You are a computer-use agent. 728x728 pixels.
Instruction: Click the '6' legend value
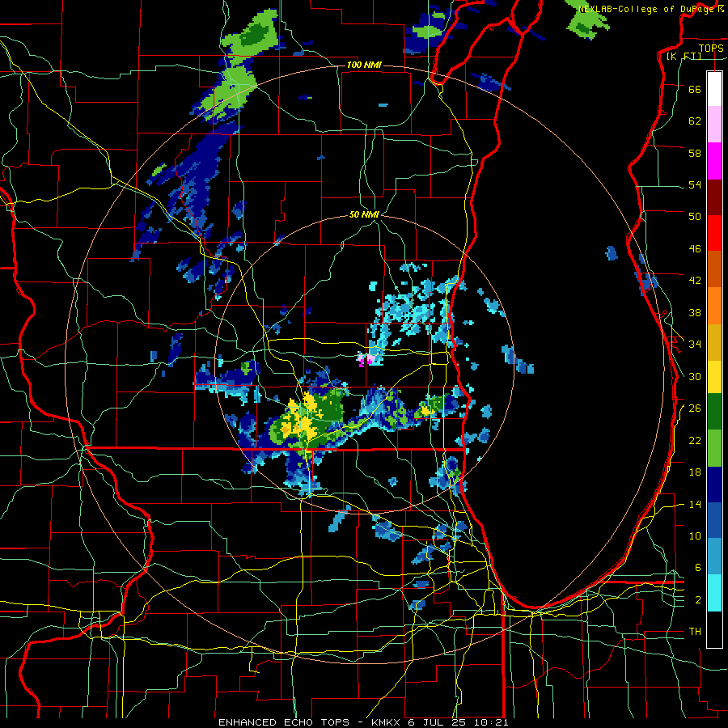(698, 568)
